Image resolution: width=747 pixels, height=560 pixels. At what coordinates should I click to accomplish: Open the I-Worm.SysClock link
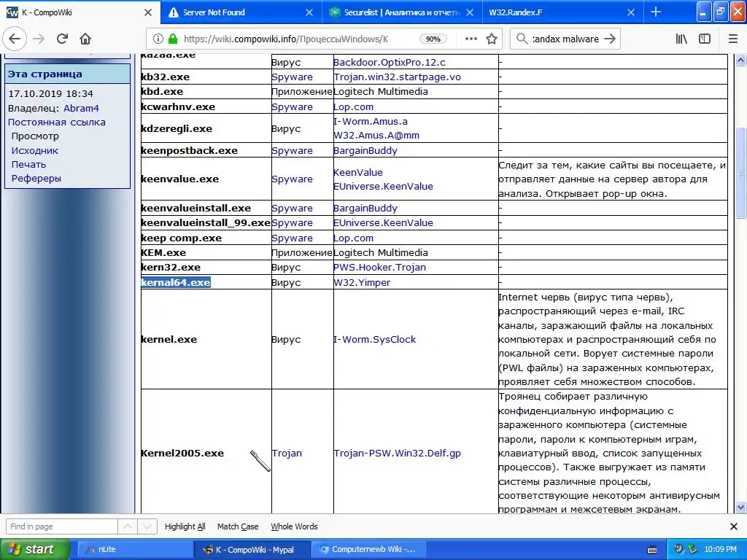click(x=374, y=339)
